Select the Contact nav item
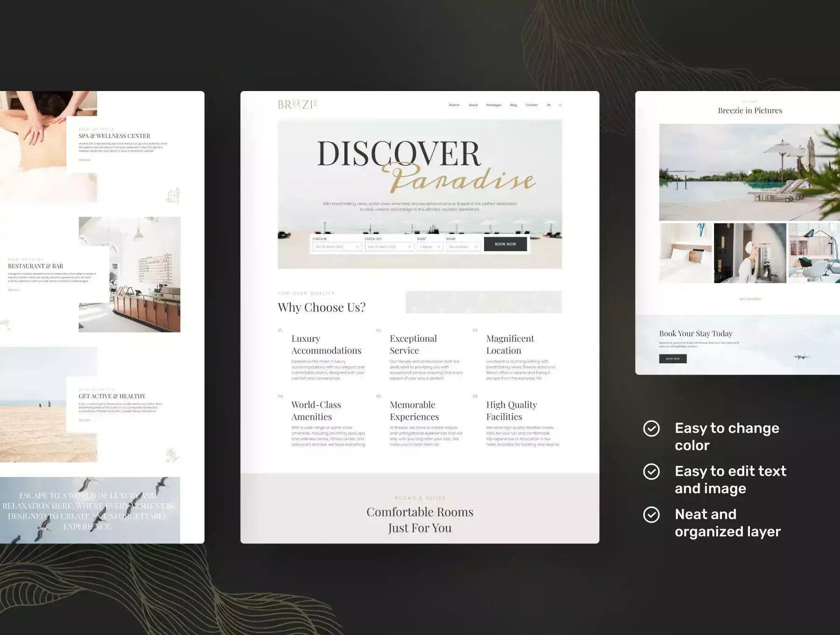Viewport: 840px width, 635px height. pyautogui.click(x=532, y=105)
